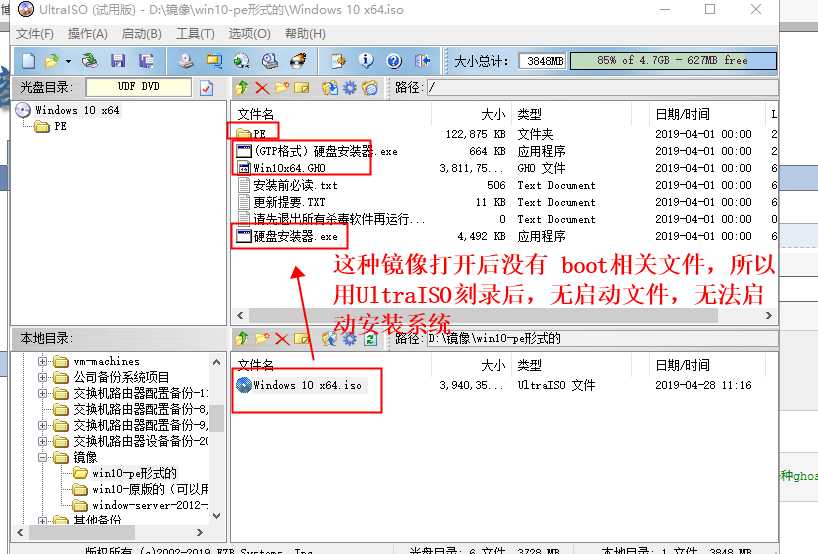Collapse the 镜像 folder node
Image resolution: width=818 pixels, height=554 pixels.
click(43, 457)
